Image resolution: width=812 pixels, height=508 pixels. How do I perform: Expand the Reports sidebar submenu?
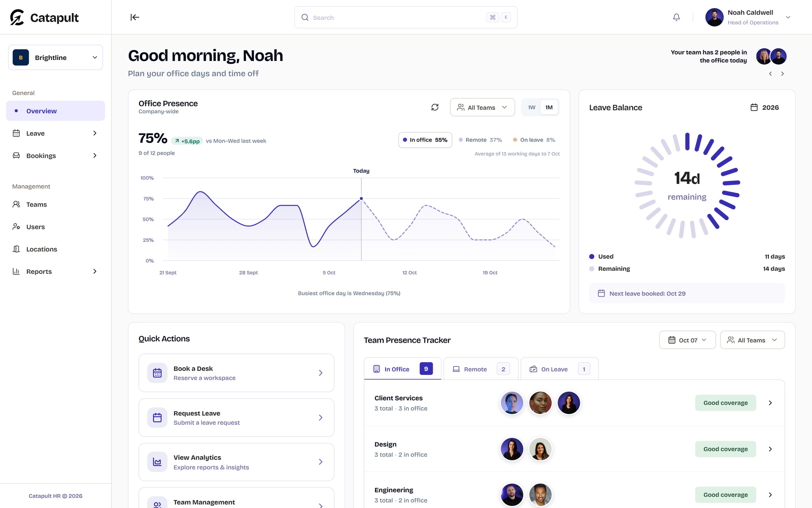(x=95, y=271)
